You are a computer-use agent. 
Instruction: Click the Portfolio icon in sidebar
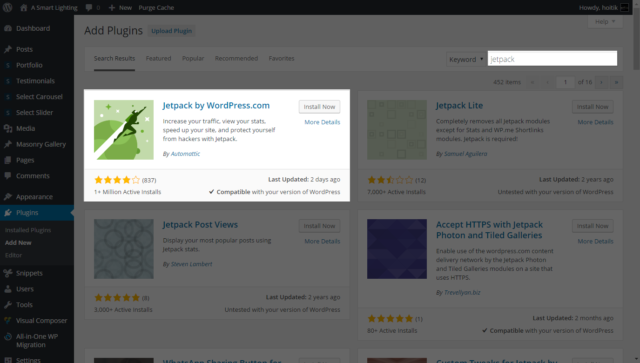pos(8,65)
